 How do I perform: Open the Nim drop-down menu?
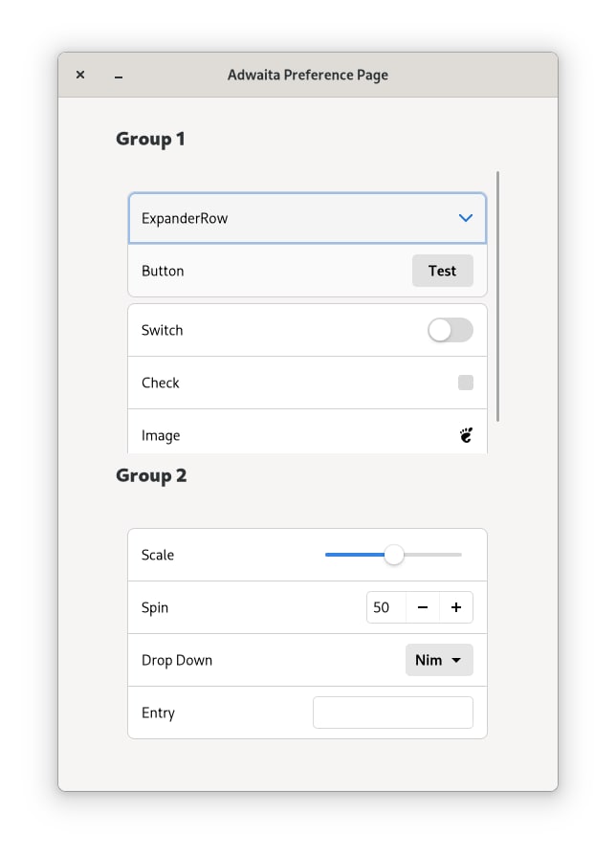pos(439,660)
